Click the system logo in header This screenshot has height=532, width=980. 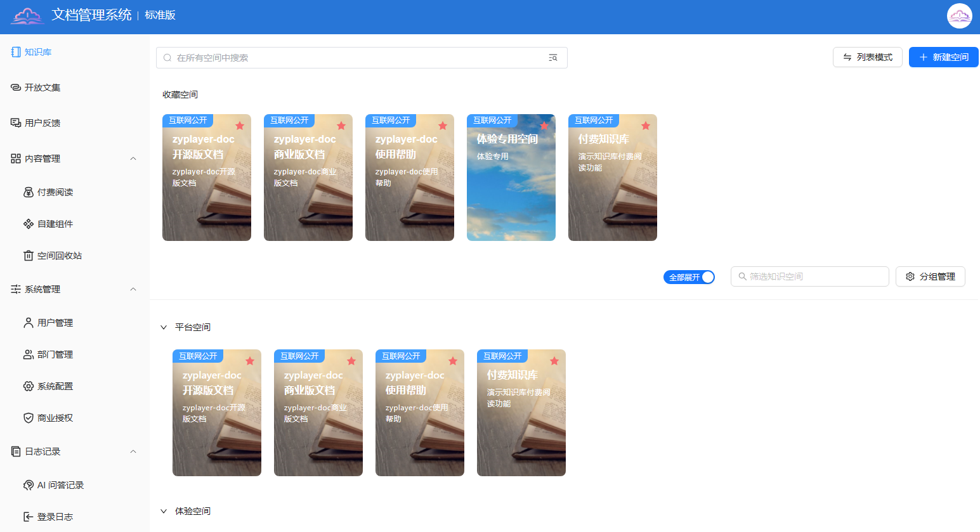[x=27, y=16]
